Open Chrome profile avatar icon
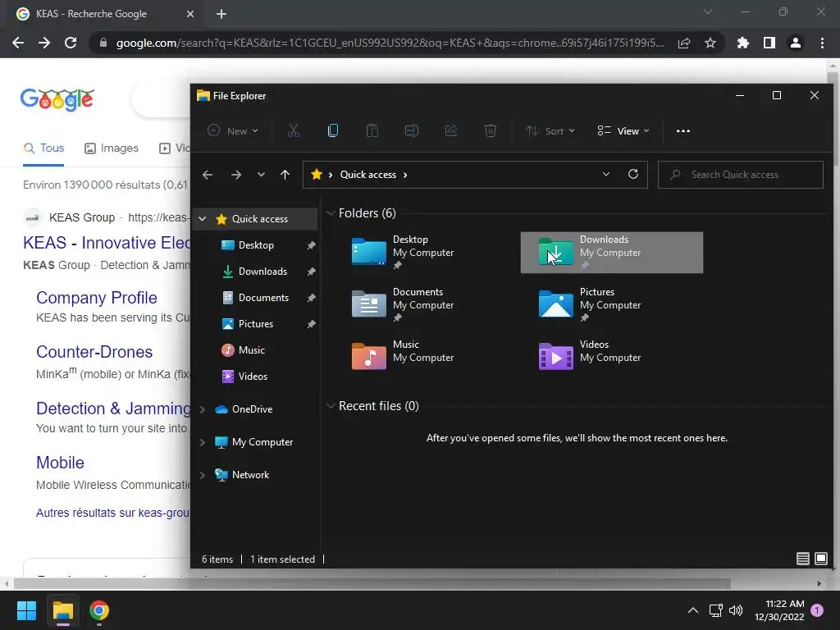Viewport: 840px width, 630px height. click(796, 43)
